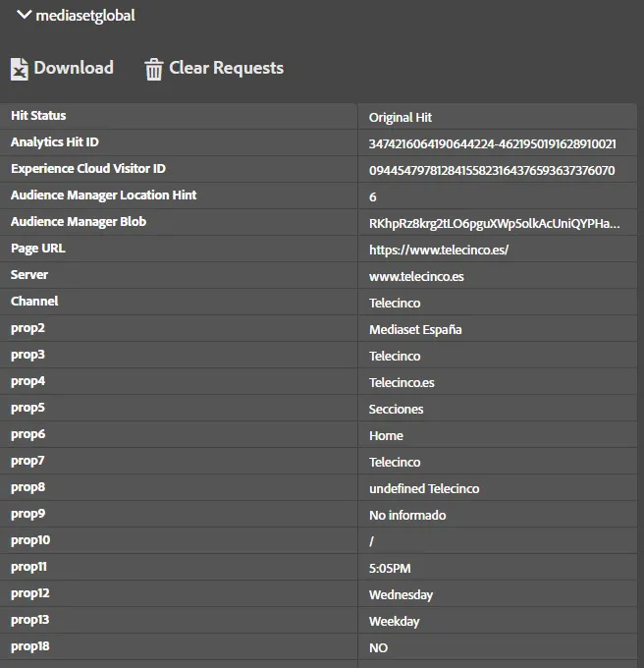Select the Experience Cloud Visitor ID label
This screenshot has width=644, height=668.
pos(88,169)
